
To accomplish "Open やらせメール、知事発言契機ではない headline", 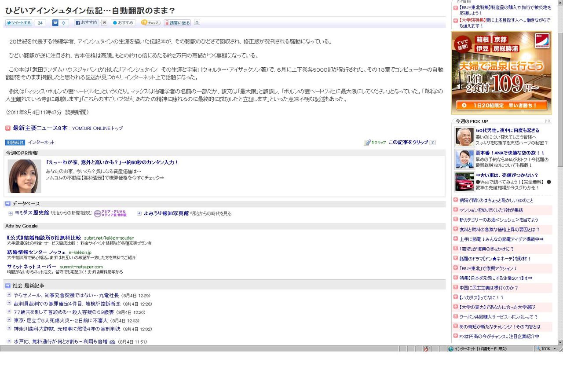I will click(x=66, y=296).
